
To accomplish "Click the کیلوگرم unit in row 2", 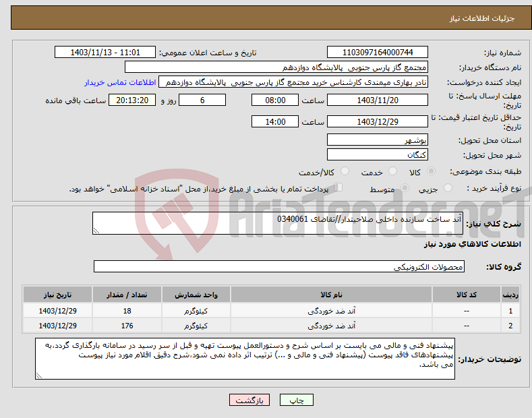I will click(196, 326).
